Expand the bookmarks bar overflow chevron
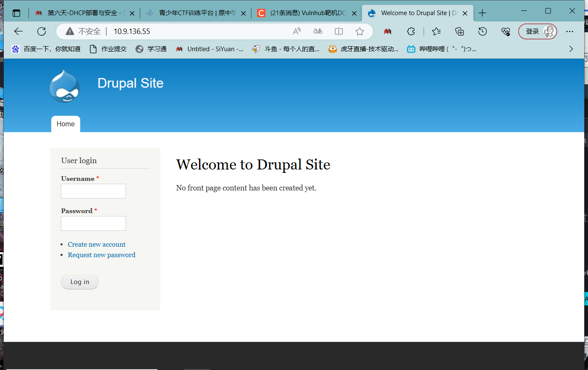The width and height of the screenshot is (588, 370). click(571, 49)
